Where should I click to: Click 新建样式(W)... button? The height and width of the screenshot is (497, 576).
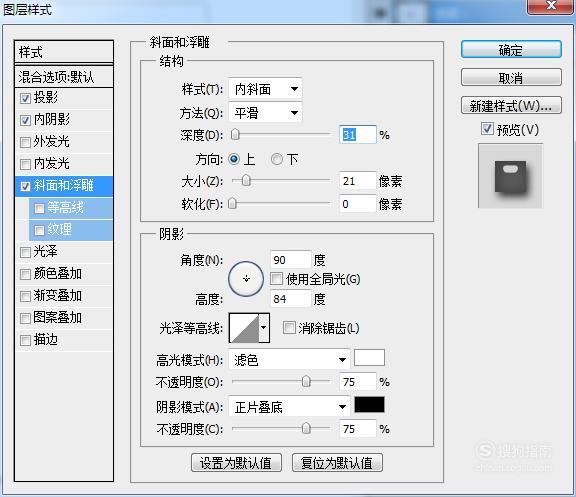coord(511,106)
